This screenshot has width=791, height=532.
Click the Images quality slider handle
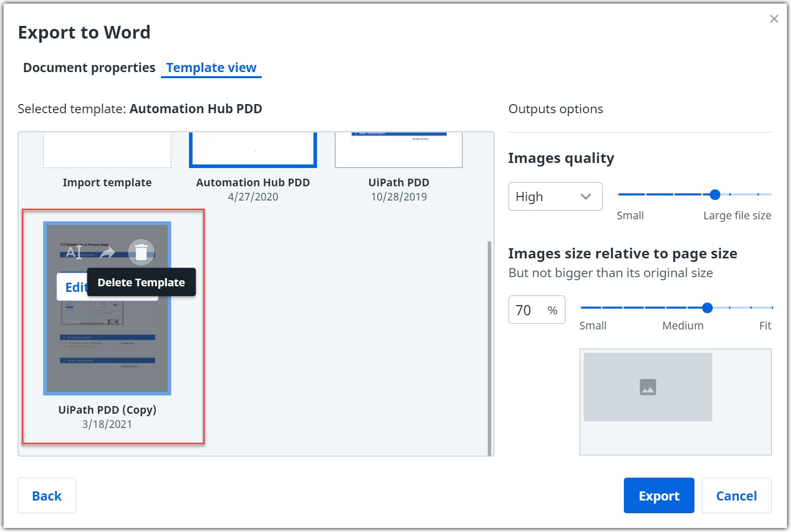[x=715, y=194]
